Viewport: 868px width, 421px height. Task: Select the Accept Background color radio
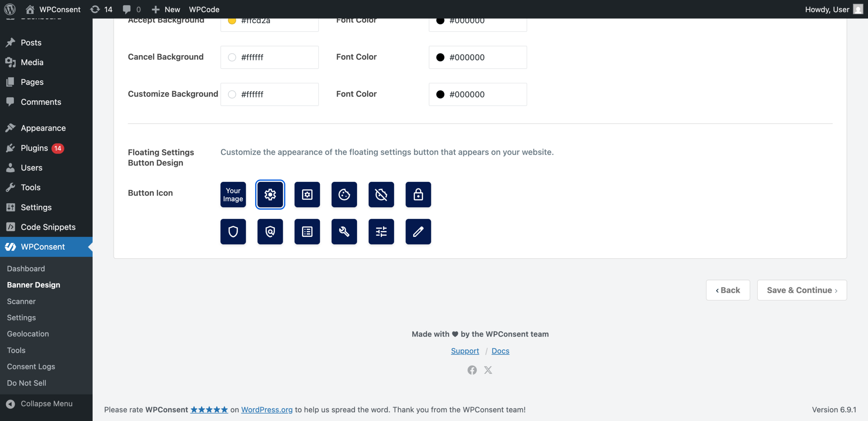tap(232, 20)
